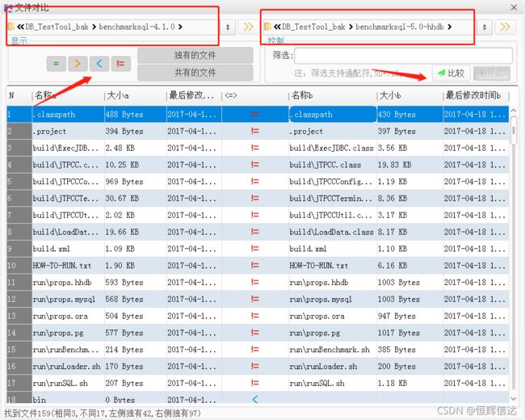The image size is (525, 420).
Task: Select right build\ExecJDBC.class name cell
Action: click(333, 148)
